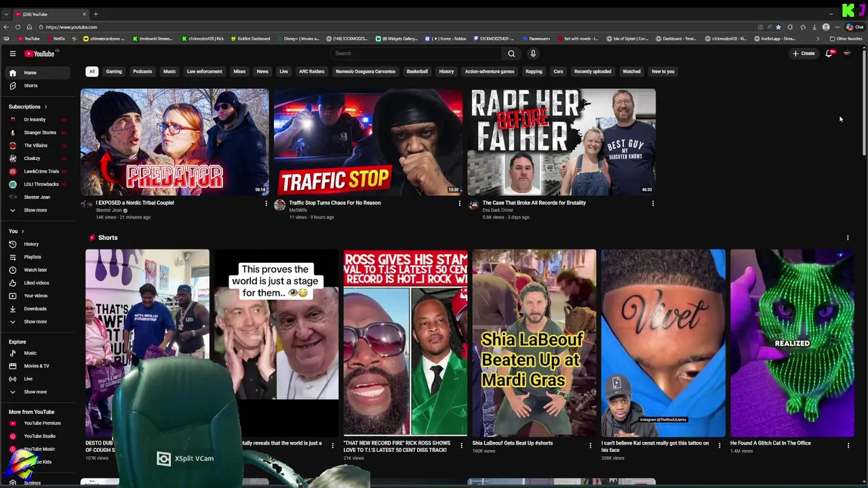Open the account avatar menu
The width and height of the screenshot is (868, 488).
pyautogui.click(x=847, y=54)
